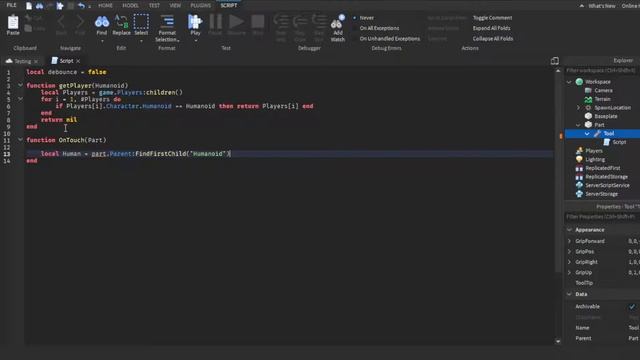Fold the OnTouch function at line 11
Image resolution: width=640 pixels, height=360 pixels.
(x=20, y=140)
